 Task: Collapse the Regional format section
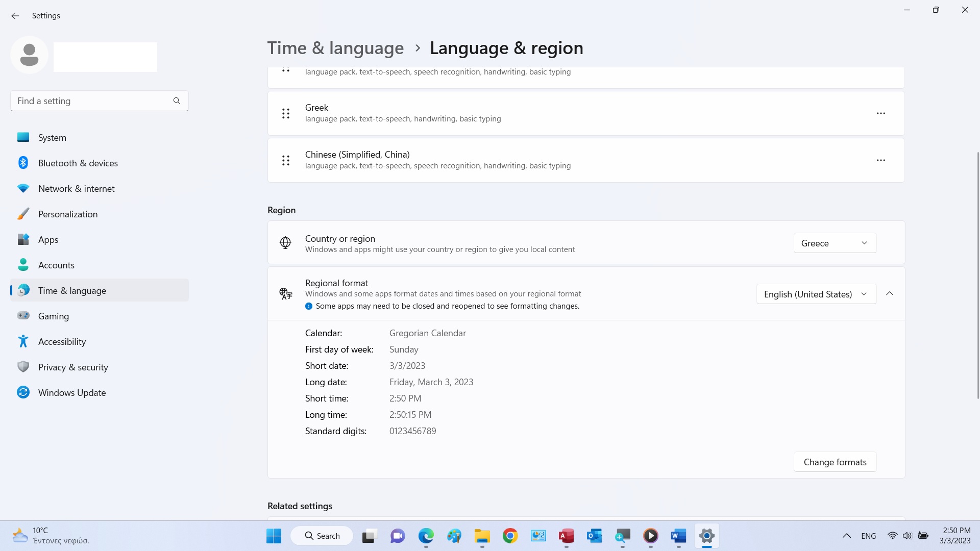pos(890,293)
